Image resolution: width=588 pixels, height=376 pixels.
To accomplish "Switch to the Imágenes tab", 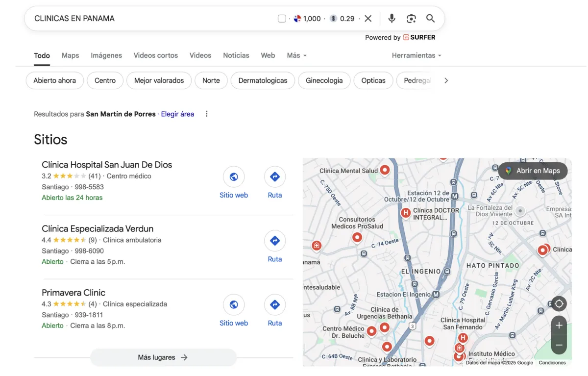I will click(106, 55).
